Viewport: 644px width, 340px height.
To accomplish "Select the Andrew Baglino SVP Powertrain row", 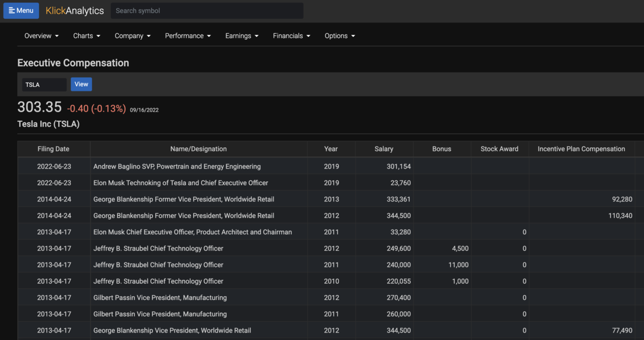I will tap(331, 166).
